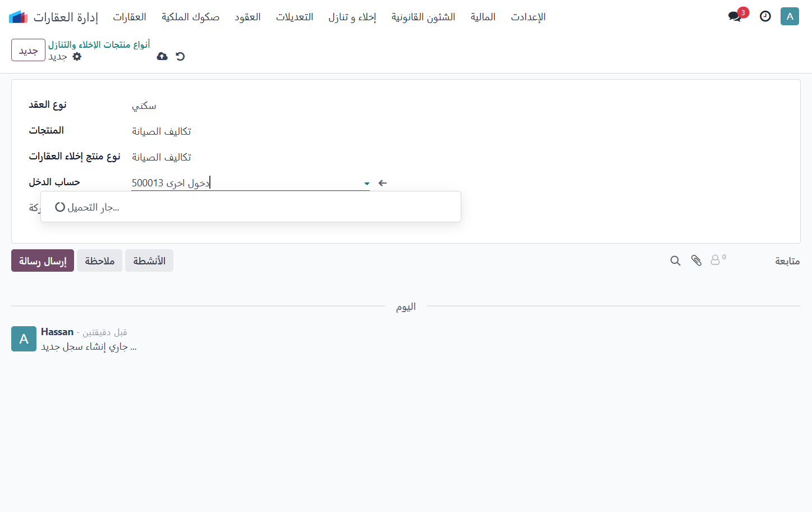The height and width of the screenshot is (512, 812).
Task: Click the Hassan author name
Action: point(57,332)
